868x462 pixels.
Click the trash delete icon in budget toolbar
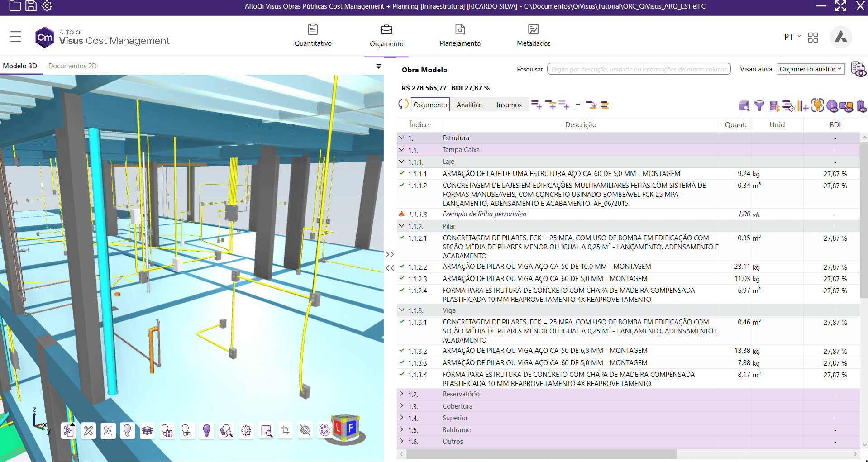861,106
